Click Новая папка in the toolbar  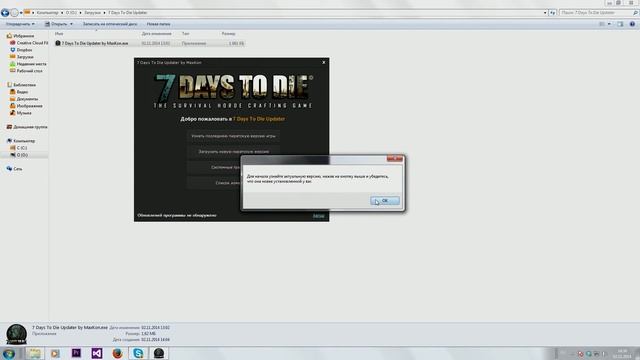158,24
